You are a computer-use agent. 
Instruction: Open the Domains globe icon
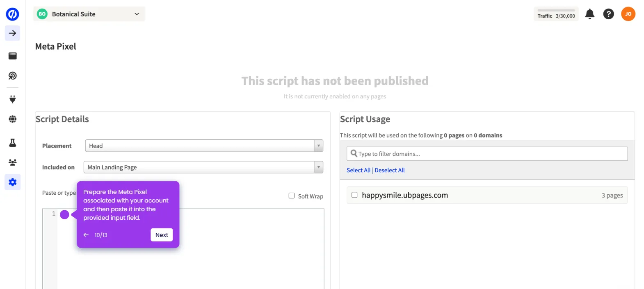point(12,119)
